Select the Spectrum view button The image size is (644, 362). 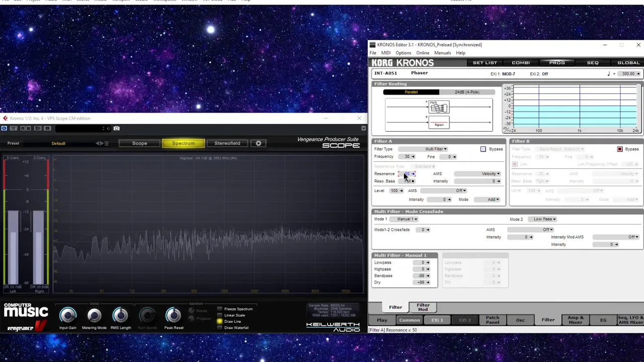pos(184,143)
